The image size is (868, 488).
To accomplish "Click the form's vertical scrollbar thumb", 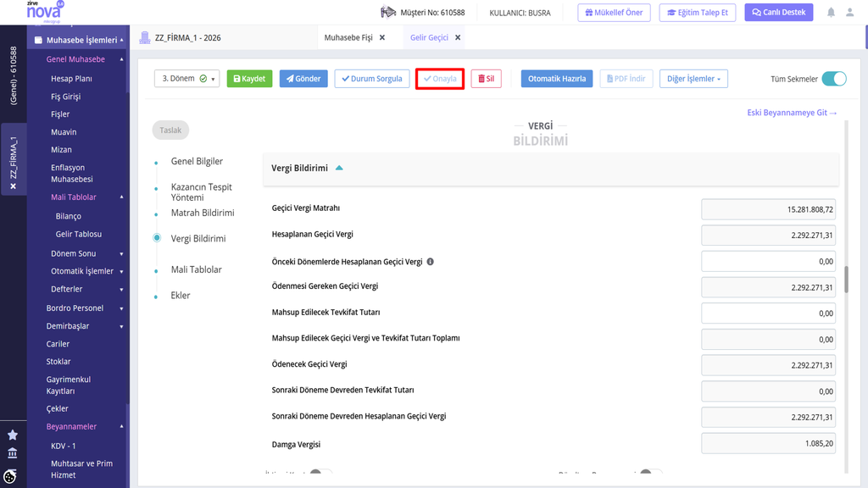I will click(846, 280).
